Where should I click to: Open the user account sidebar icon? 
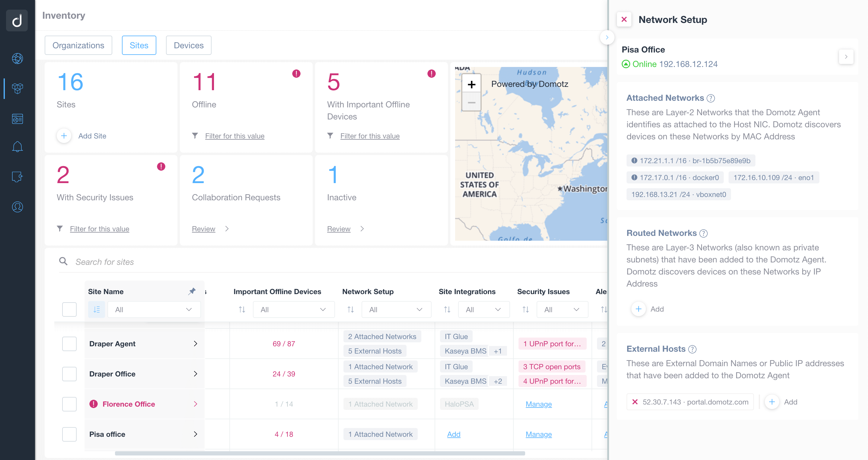17,207
